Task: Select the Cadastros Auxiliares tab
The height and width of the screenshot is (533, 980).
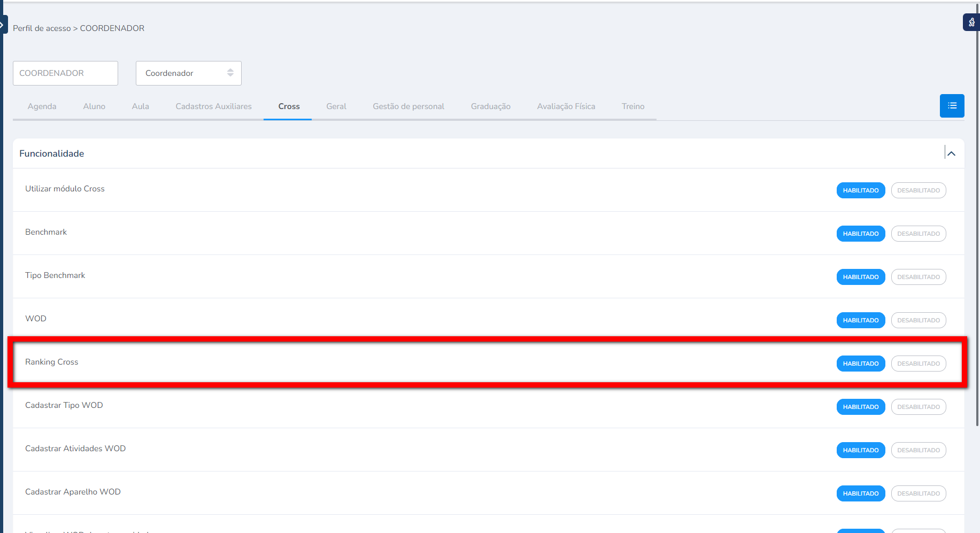Action: click(213, 106)
